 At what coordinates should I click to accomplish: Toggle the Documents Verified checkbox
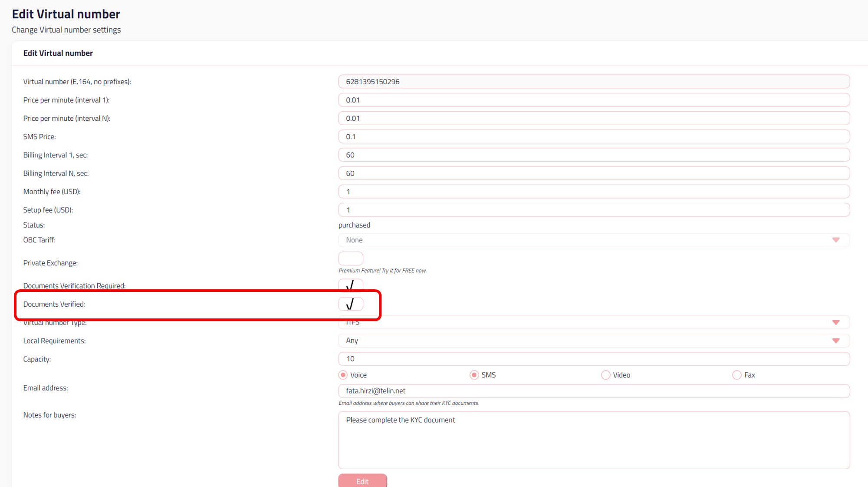coord(350,304)
